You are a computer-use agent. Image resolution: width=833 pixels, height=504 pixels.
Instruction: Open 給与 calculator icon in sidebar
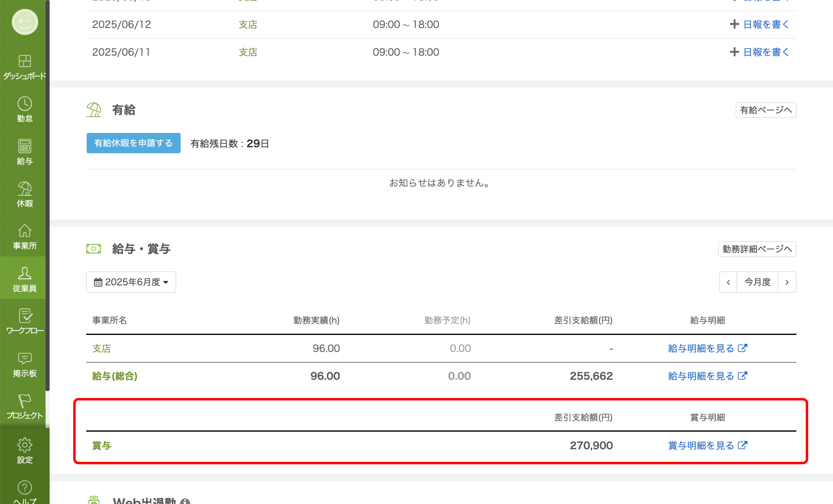(x=24, y=146)
